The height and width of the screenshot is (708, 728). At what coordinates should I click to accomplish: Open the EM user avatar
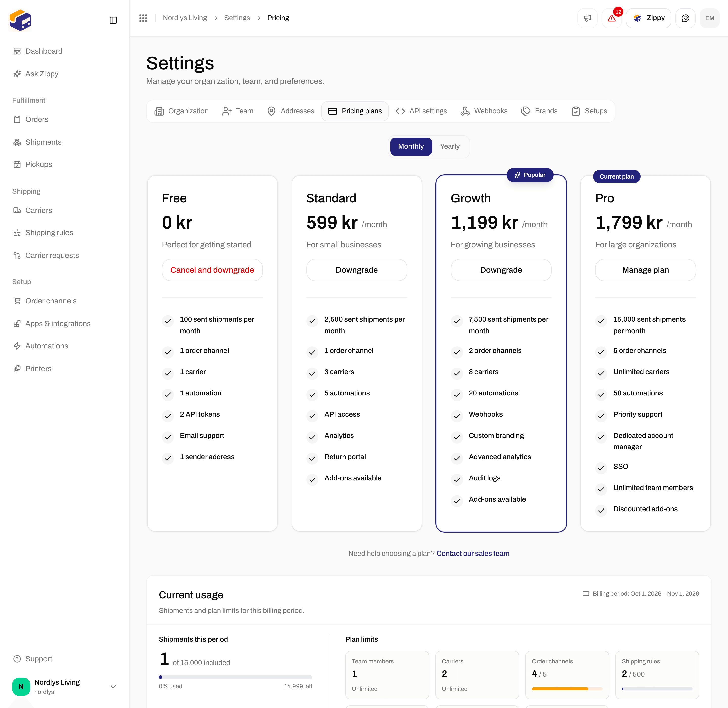click(x=709, y=18)
